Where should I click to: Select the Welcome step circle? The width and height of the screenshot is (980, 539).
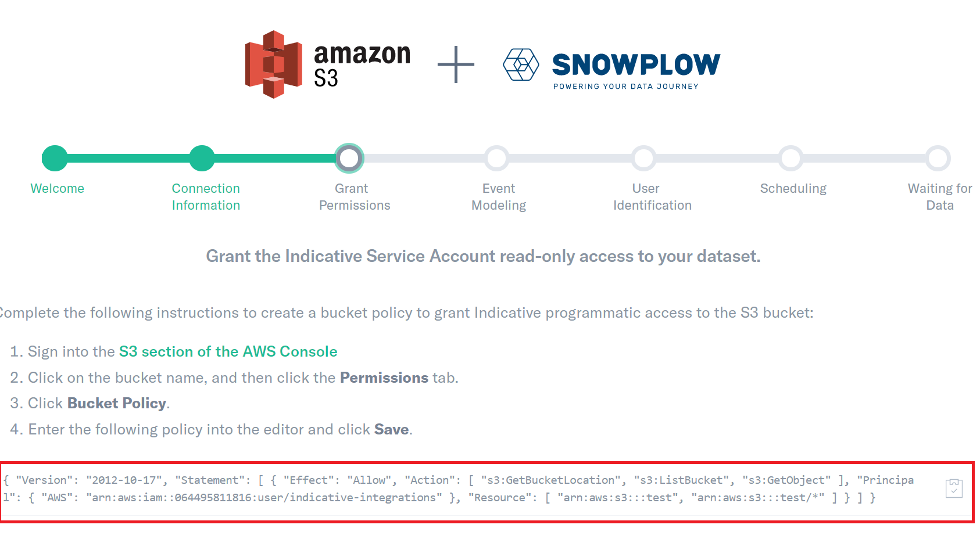coord(55,158)
